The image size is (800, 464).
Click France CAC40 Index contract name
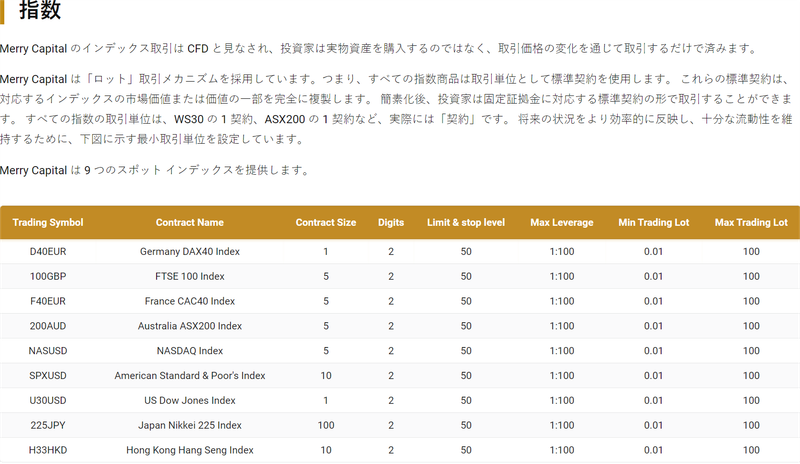pyautogui.click(x=190, y=301)
